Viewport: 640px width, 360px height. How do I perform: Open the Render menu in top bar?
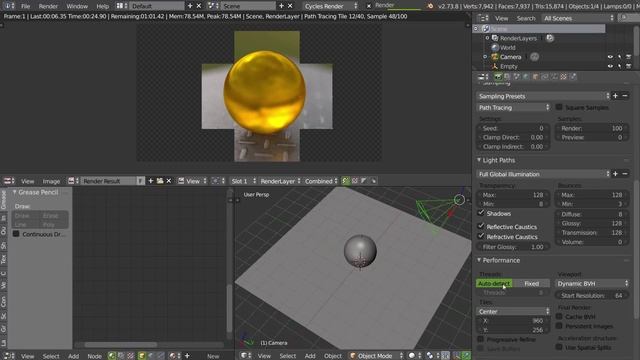pos(48,6)
